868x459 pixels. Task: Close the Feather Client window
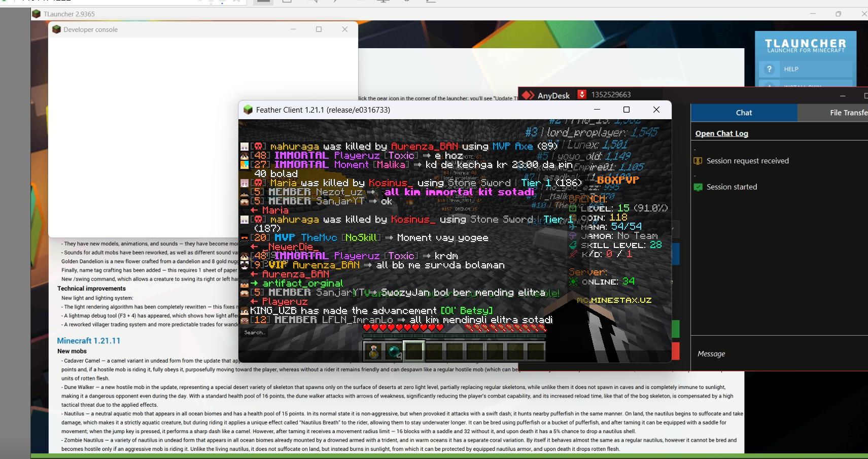[656, 110]
